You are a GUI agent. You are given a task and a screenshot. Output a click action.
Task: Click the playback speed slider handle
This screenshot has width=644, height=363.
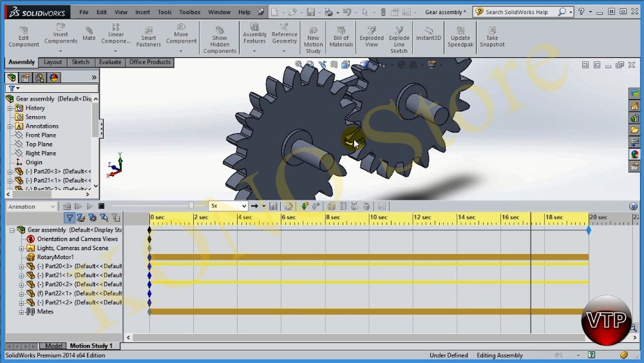coord(191,206)
